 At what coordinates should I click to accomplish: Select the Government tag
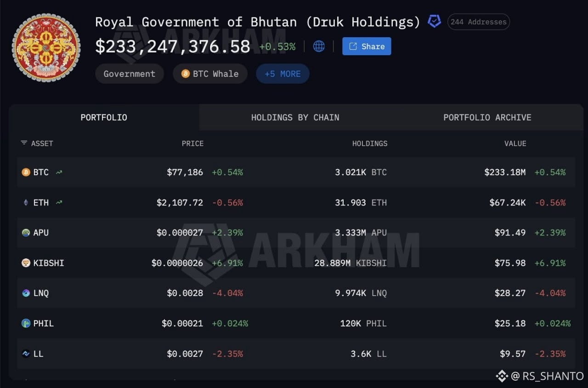pyautogui.click(x=130, y=74)
